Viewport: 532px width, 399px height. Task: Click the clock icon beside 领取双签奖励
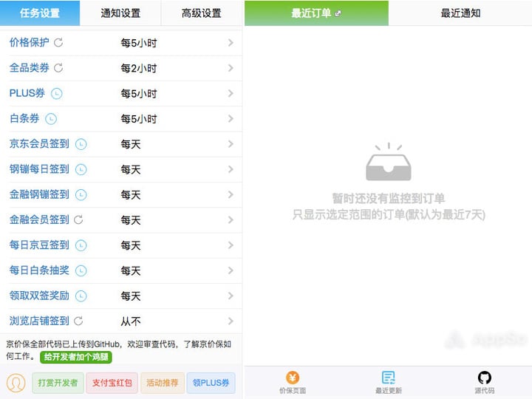[x=81, y=296]
